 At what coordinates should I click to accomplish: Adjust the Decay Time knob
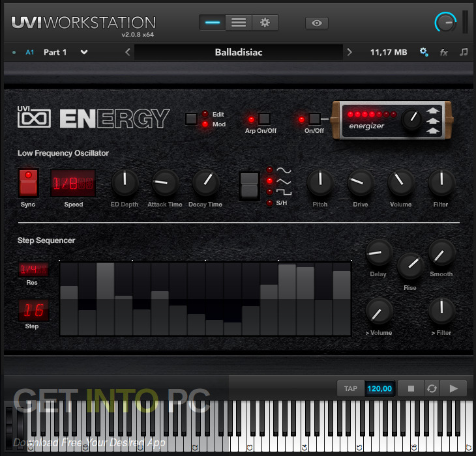pyautogui.click(x=206, y=183)
